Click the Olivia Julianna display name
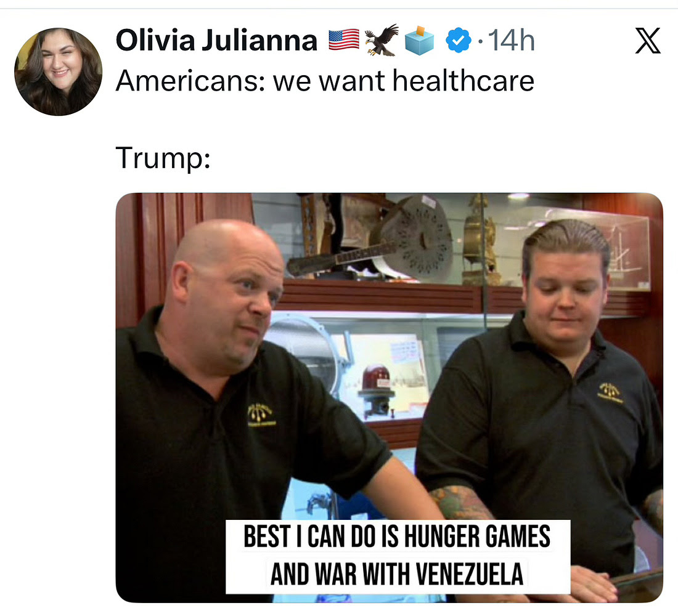 click(x=216, y=40)
